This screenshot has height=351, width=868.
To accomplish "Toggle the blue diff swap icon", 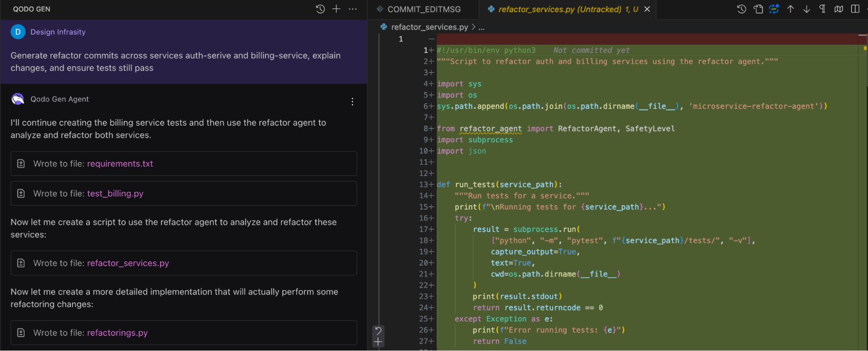I will coord(774,9).
